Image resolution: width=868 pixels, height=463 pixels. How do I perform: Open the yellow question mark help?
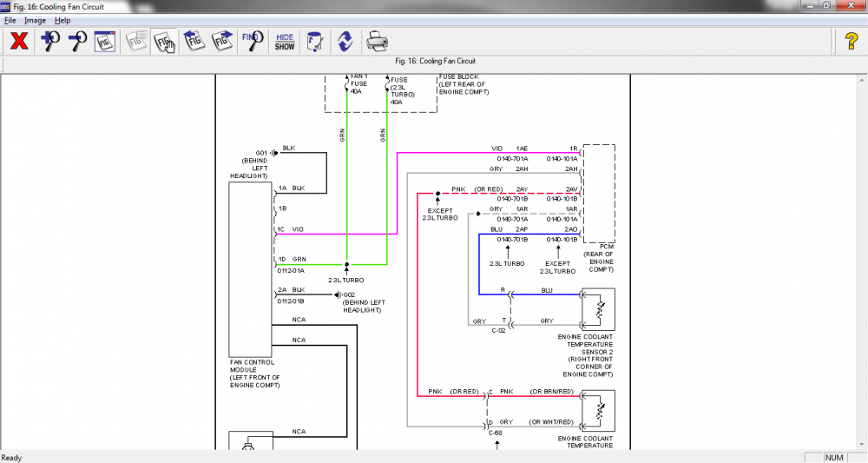click(852, 42)
